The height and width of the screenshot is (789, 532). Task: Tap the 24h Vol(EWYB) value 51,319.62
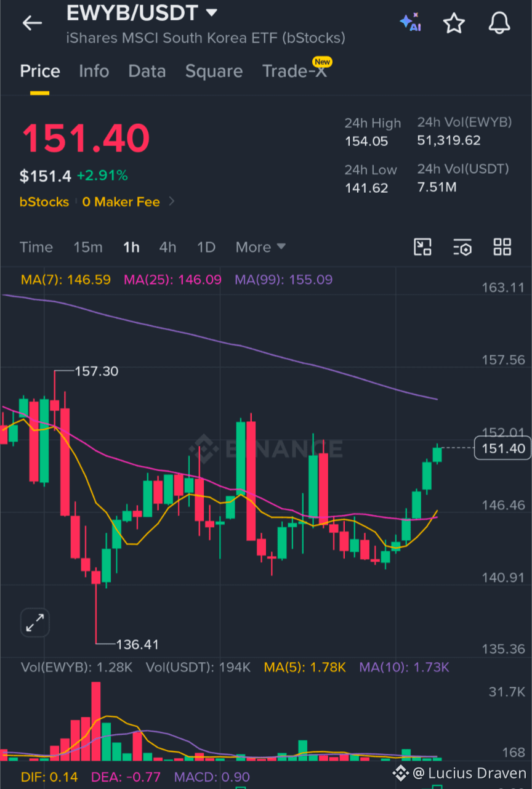pyautogui.click(x=449, y=140)
